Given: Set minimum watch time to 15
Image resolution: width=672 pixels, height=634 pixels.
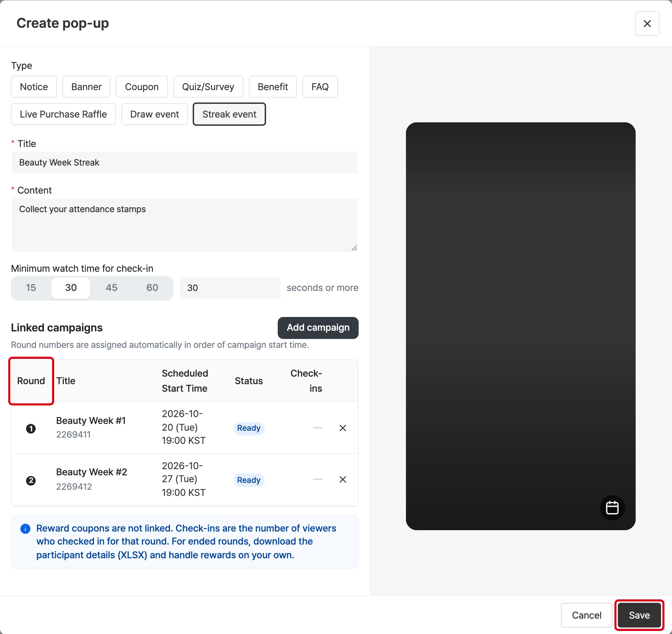Looking at the screenshot, I should 31,288.
